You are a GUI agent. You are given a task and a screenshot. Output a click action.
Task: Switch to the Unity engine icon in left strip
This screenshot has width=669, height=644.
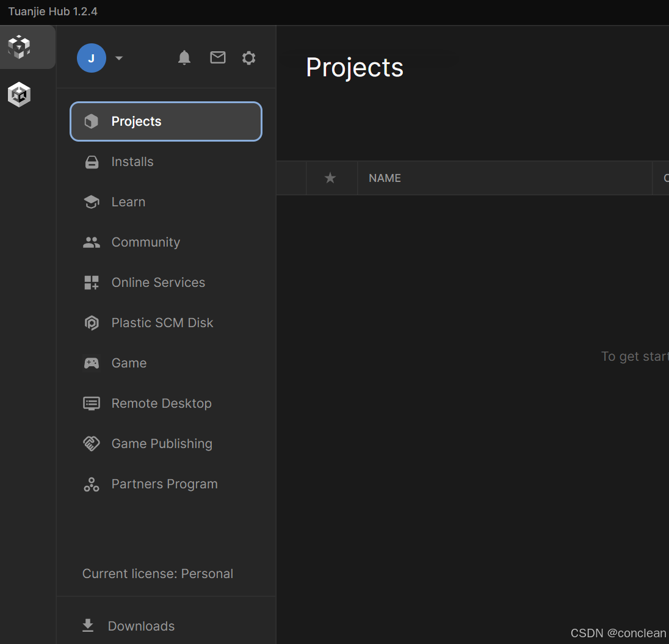click(x=19, y=95)
